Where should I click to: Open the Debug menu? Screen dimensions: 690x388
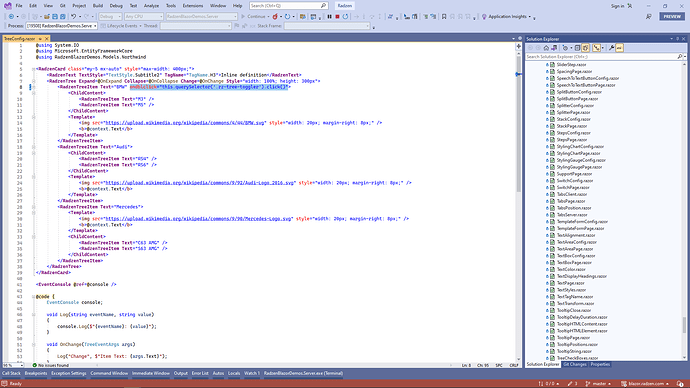[x=116, y=6]
